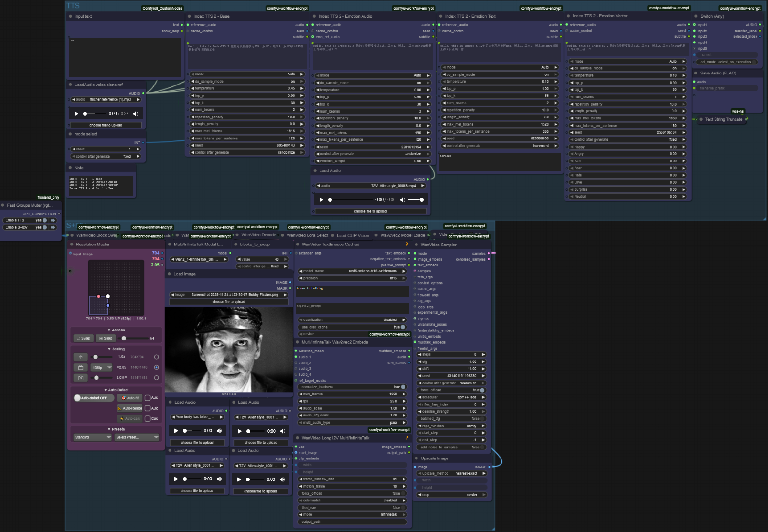Collapse the Index TTS 2 - Base node

pyautogui.click(x=189, y=16)
